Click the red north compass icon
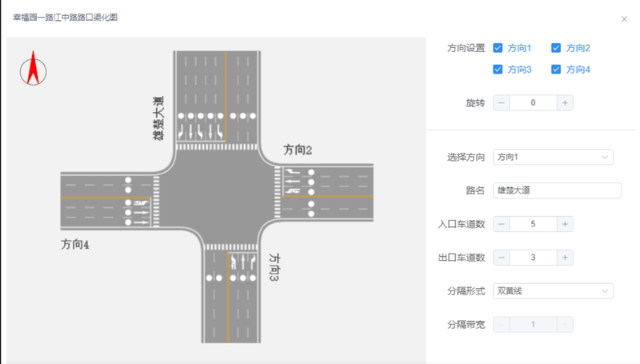The height and width of the screenshot is (364, 640). coord(33,68)
